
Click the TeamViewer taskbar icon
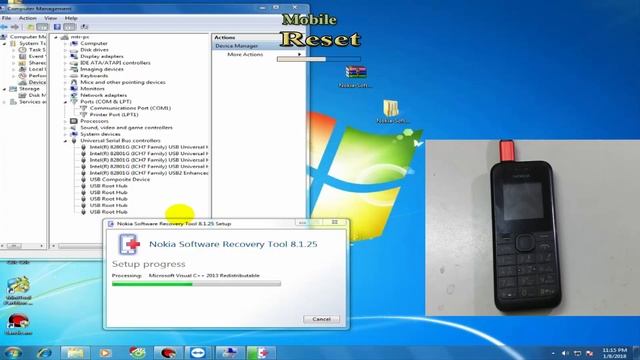coord(198,352)
